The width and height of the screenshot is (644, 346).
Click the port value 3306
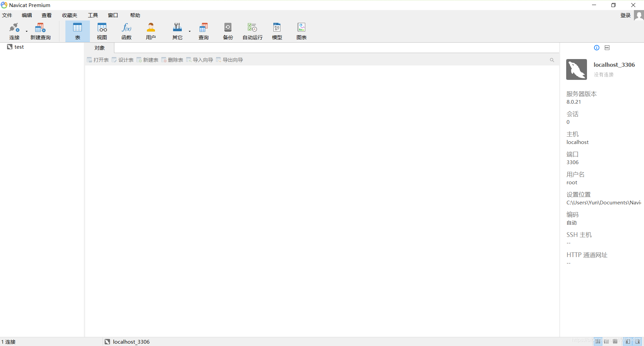(573, 162)
